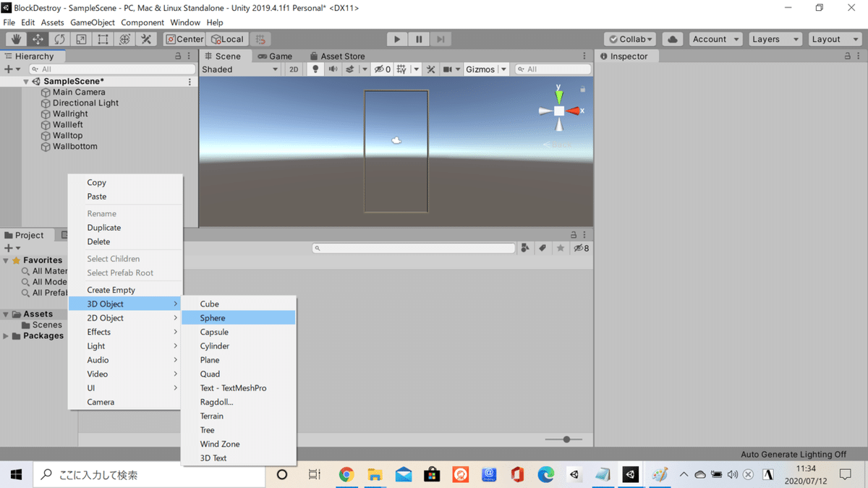Toggle Center pivot mode
The width and height of the screenshot is (868, 488).
184,39
